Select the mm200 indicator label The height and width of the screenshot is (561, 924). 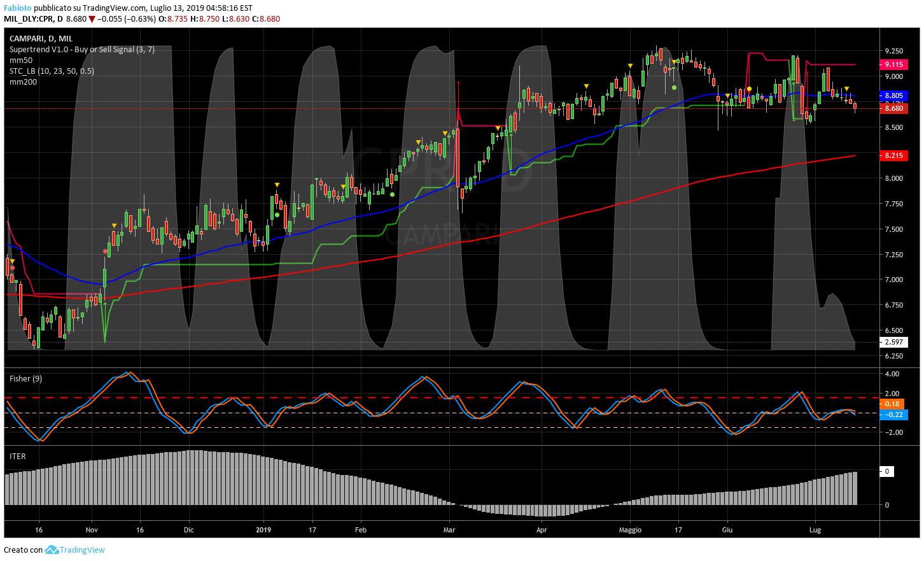click(x=23, y=82)
